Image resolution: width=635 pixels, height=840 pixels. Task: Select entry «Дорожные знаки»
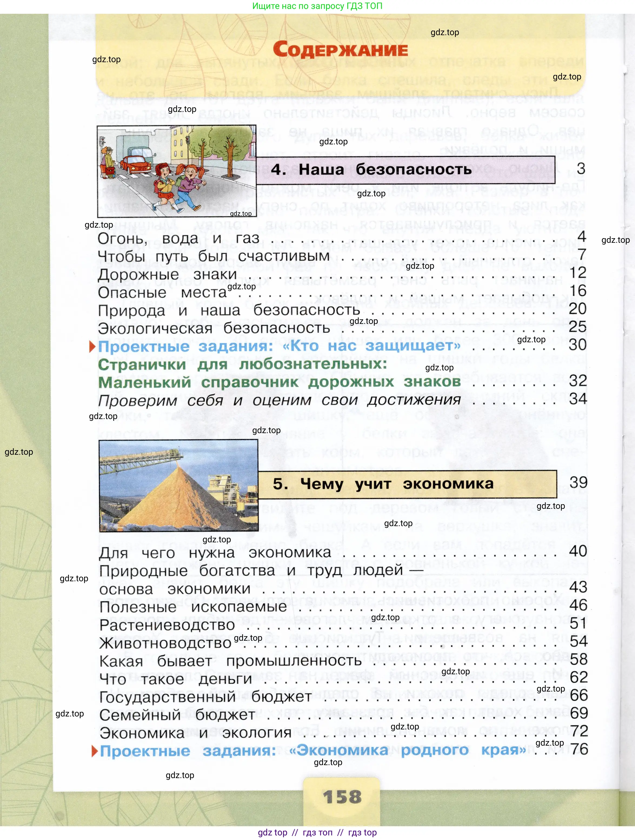point(167,274)
